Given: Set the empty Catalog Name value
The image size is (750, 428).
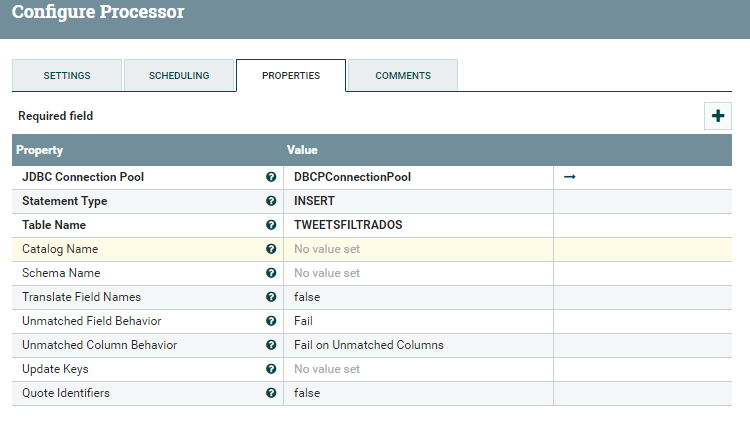Looking at the screenshot, I should point(327,249).
